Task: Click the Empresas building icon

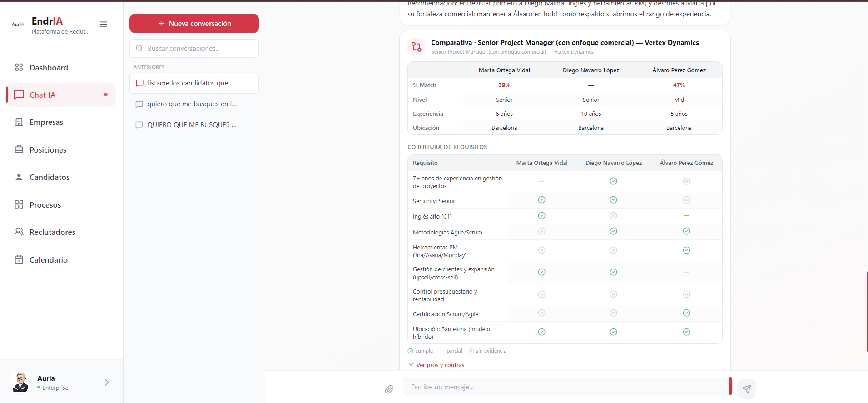Action: tap(19, 122)
